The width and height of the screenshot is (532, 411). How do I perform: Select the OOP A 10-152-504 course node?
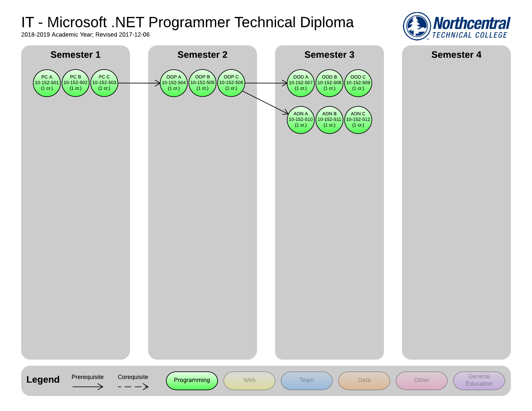pos(174,83)
